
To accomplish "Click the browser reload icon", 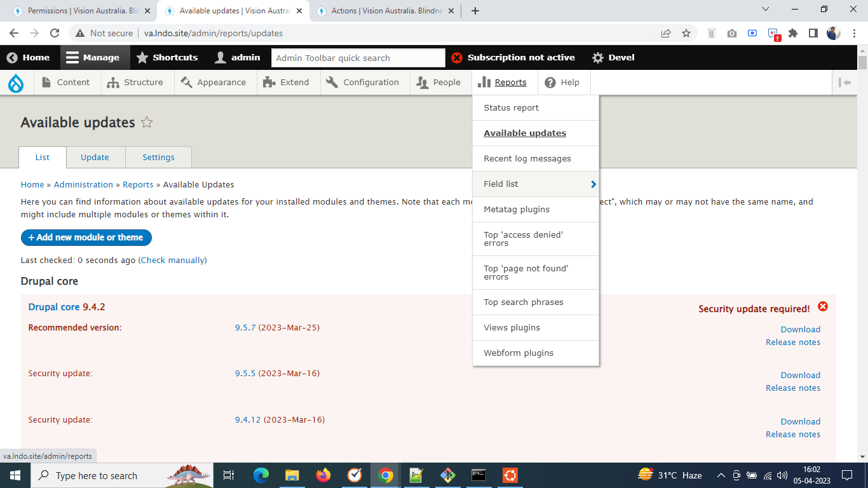I will [x=55, y=33].
